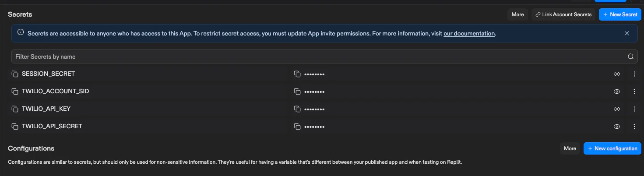Screen dimensions: 644x176
Task: Copy the SESSION_SECRET name
Action: (x=15, y=74)
